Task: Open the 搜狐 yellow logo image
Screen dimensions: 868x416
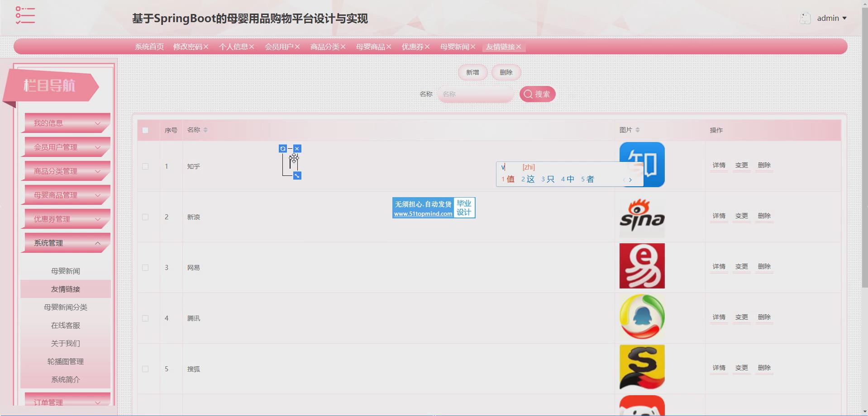Action: coord(642,367)
